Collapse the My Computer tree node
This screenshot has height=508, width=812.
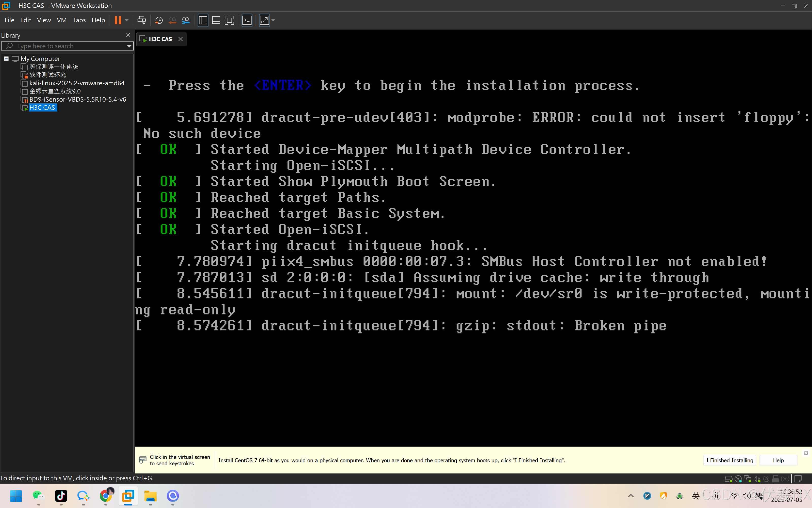pos(6,58)
